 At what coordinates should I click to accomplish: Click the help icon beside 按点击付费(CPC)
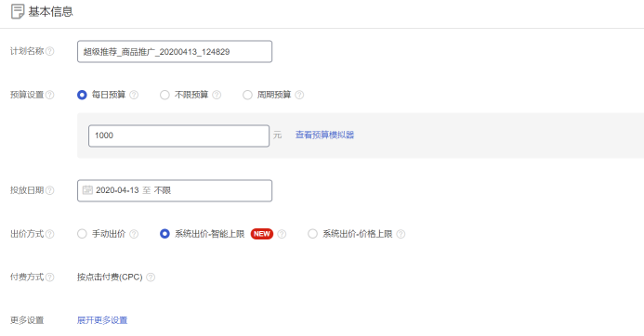pyautogui.click(x=151, y=278)
